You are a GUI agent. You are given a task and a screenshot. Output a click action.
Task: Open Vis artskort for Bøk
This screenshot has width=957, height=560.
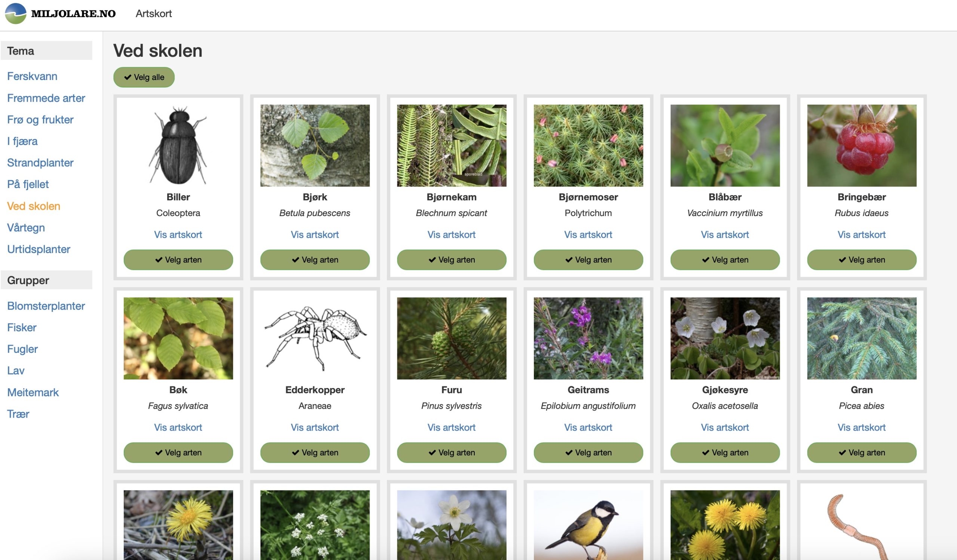(x=178, y=428)
